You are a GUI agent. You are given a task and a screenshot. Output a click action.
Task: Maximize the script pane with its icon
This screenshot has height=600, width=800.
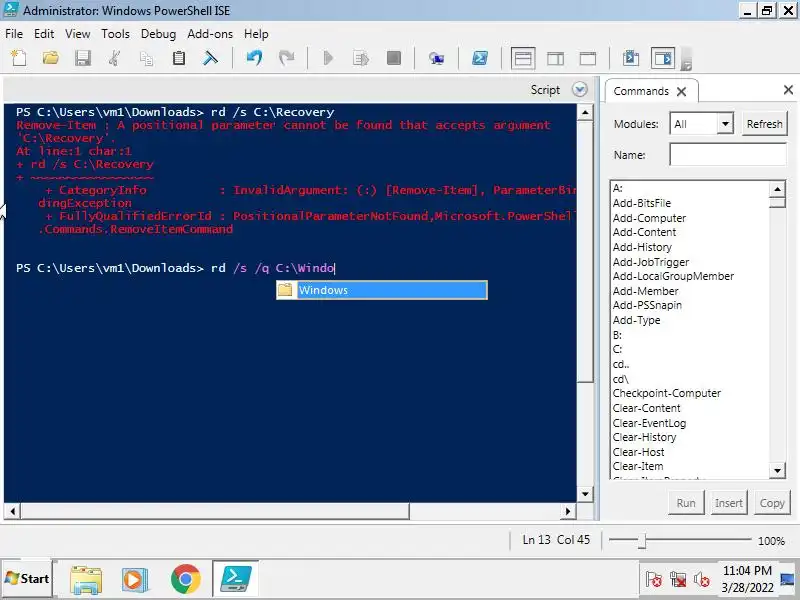point(588,58)
